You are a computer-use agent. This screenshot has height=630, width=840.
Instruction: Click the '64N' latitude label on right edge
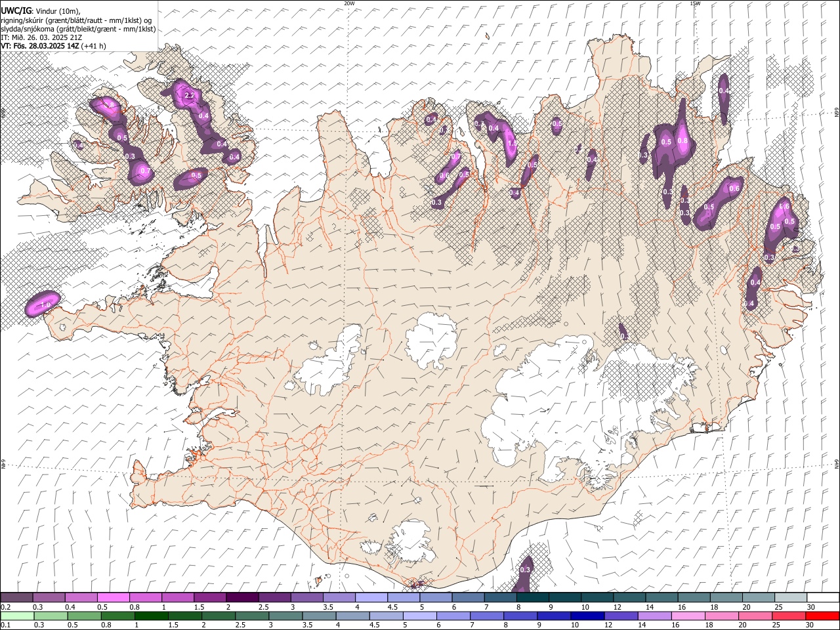point(837,463)
